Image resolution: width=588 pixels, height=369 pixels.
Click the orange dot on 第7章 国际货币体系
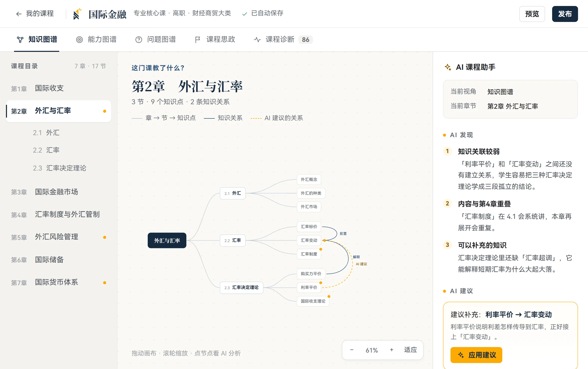[x=105, y=283]
